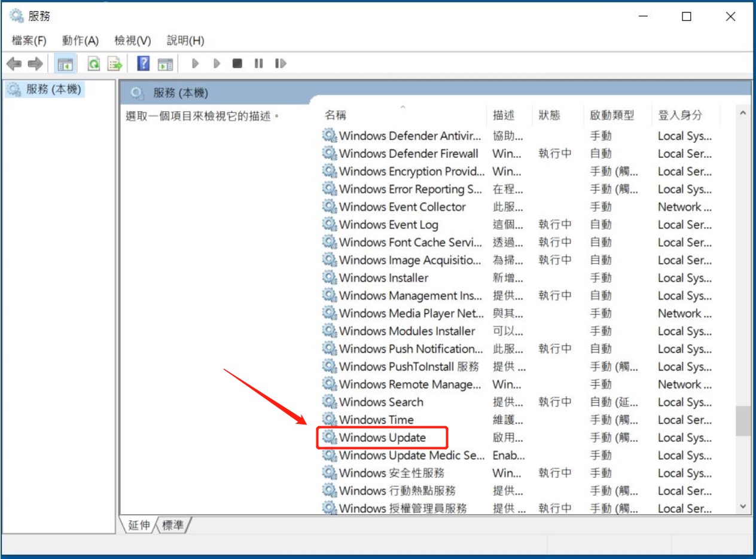Click the gear icon beside Windows Event Collector
Screen dimensions: 756x559
(x=330, y=207)
